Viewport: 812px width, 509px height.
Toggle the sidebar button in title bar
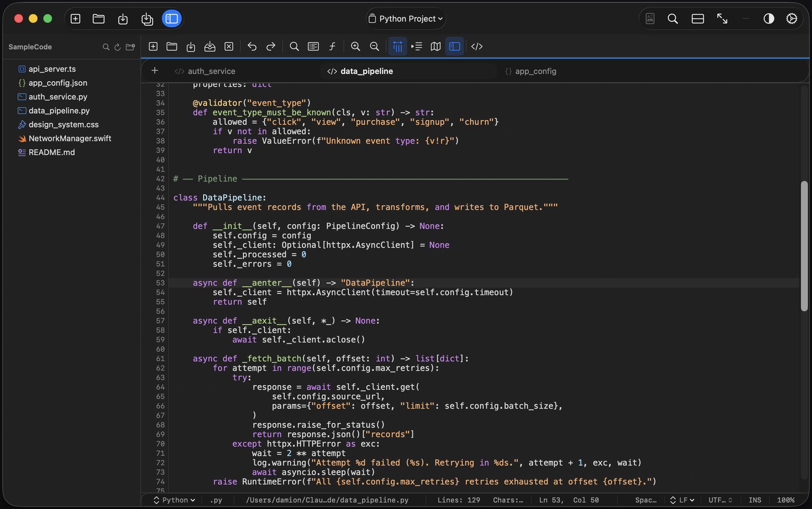coord(172,19)
